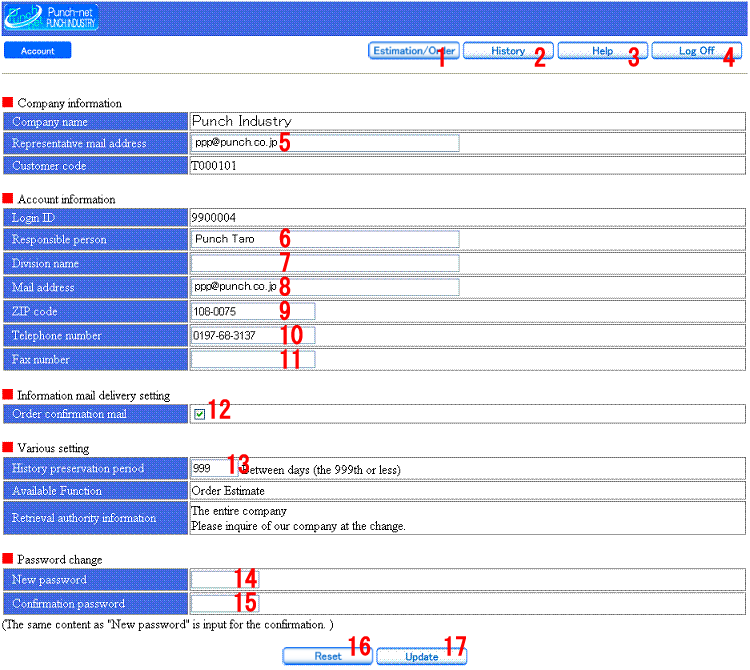
Task: Click the 'Company name' row label
Action: (x=50, y=122)
